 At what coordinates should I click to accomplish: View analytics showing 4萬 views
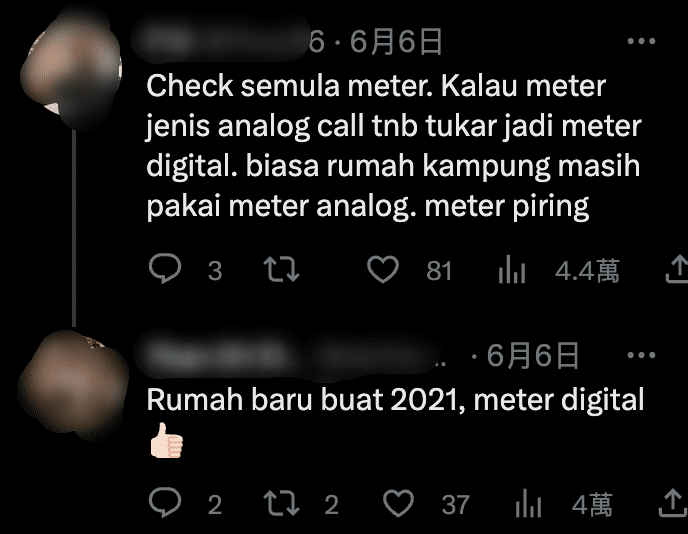tap(528, 503)
